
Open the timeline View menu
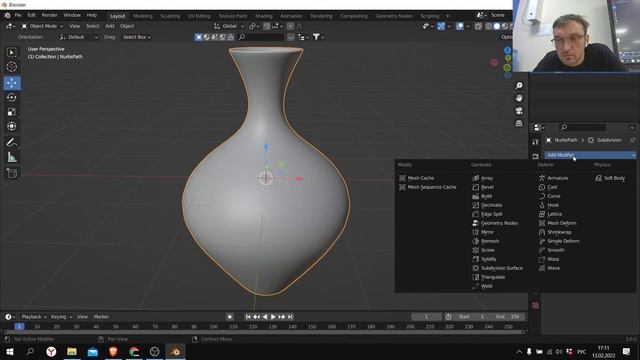82,317
